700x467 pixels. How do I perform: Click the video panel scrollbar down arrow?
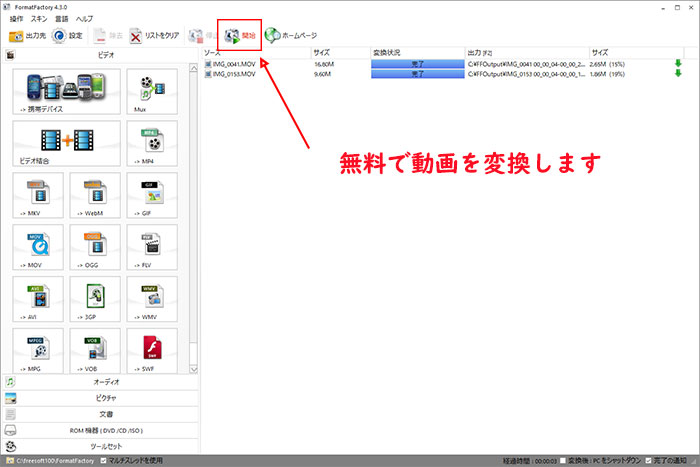click(x=194, y=369)
